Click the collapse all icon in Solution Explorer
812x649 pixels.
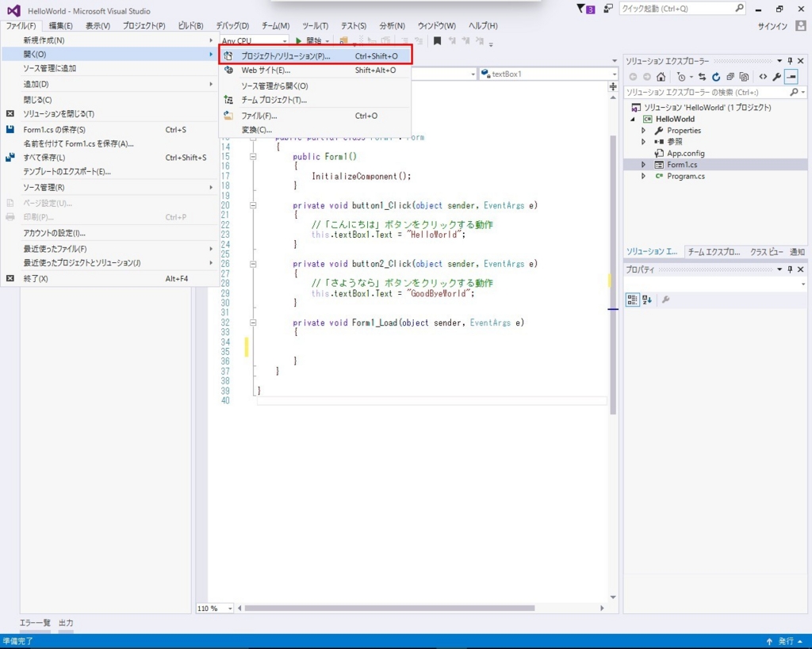tap(730, 77)
